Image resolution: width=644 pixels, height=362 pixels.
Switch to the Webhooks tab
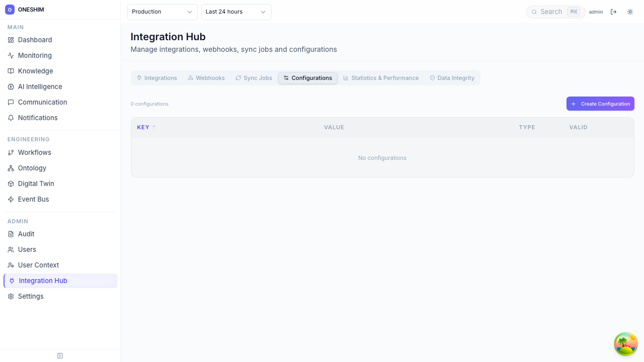click(206, 78)
